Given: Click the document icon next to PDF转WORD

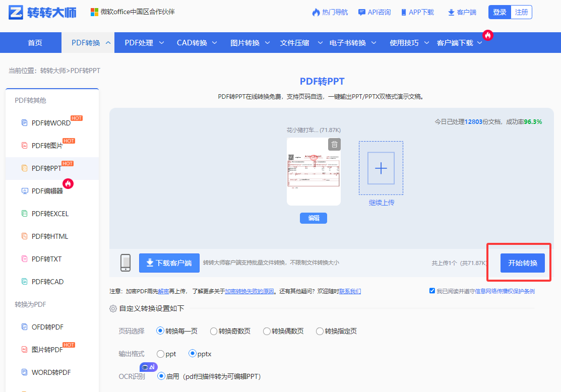Looking at the screenshot, I should tap(24, 122).
